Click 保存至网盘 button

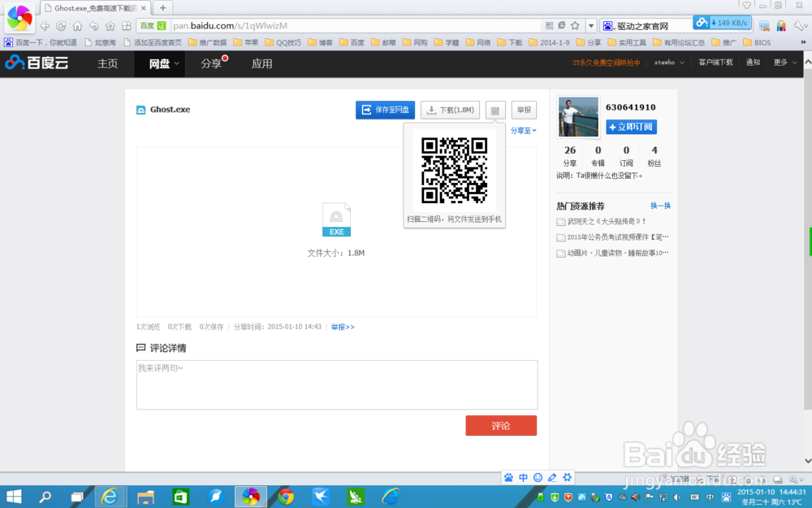coord(385,110)
